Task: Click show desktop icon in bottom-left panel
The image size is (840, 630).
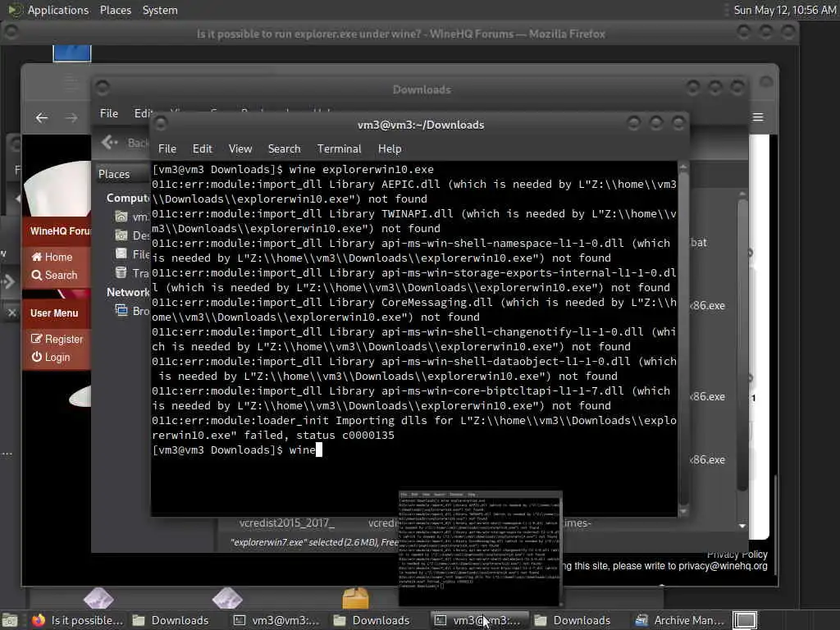Action: pos(10,620)
